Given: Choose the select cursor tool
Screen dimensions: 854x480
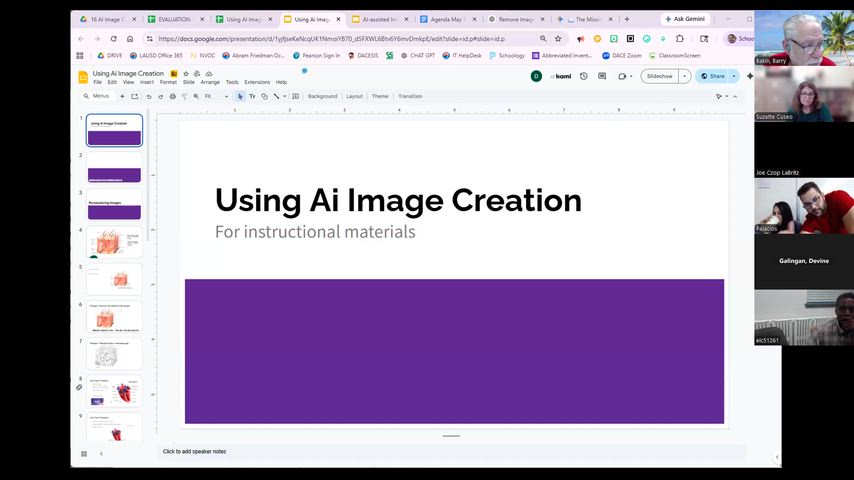Looking at the screenshot, I should point(240,96).
